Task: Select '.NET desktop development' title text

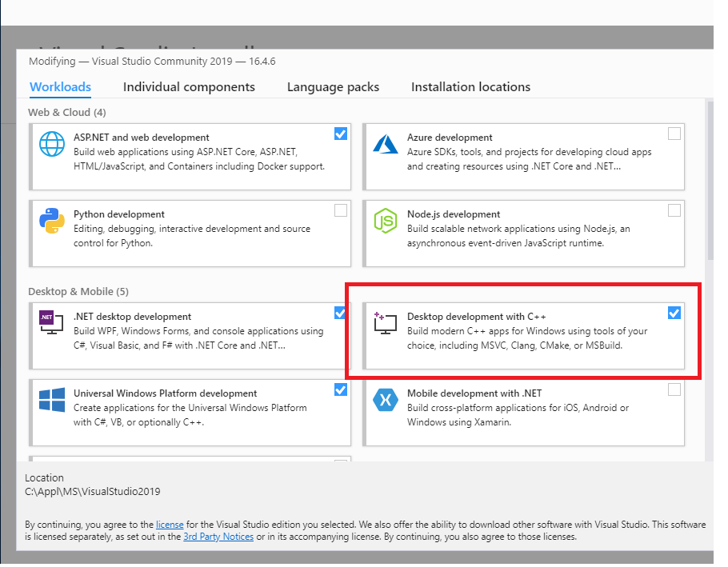Action: pyautogui.click(x=132, y=317)
